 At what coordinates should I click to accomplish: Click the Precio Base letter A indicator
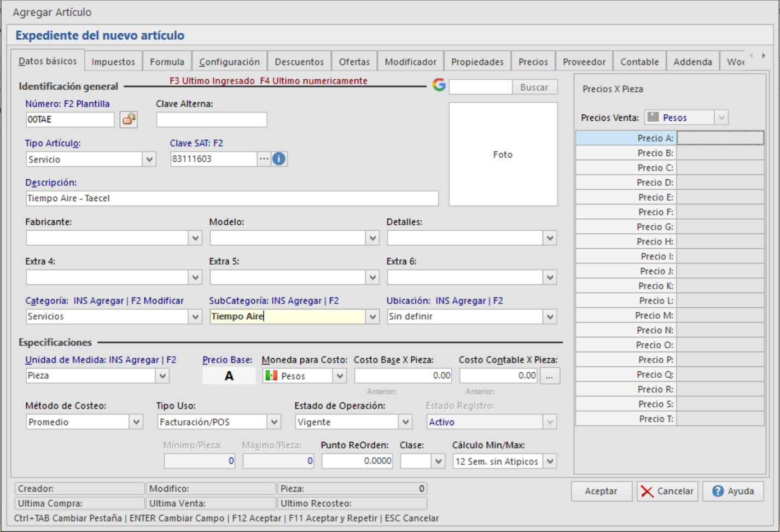coord(229,376)
